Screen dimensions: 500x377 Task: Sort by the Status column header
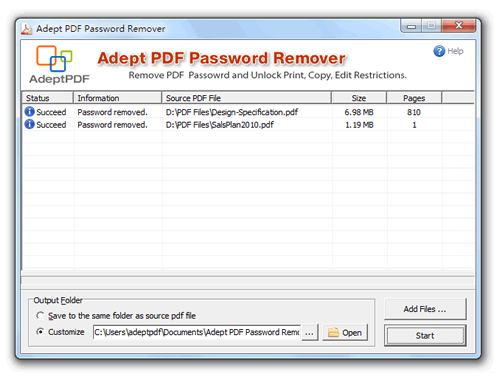[47, 98]
